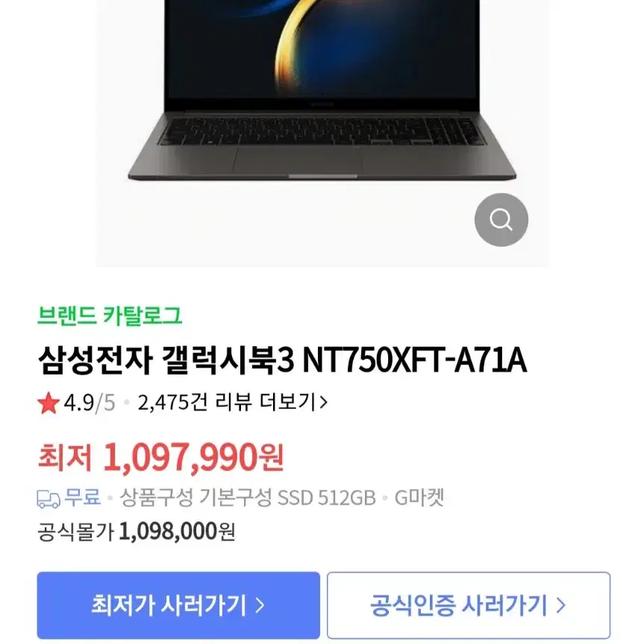Open the 브랜드 카탈로그 link
The image size is (644, 644).
[x=109, y=316]
